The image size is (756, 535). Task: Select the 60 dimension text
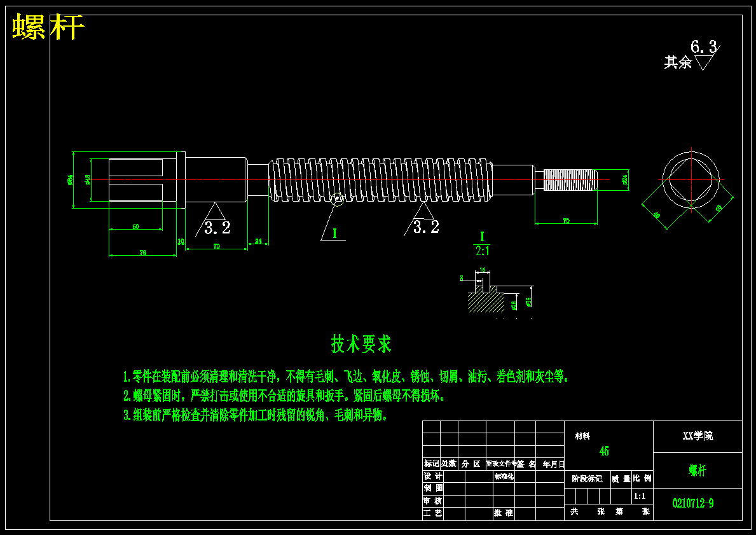tap(136, 226)
